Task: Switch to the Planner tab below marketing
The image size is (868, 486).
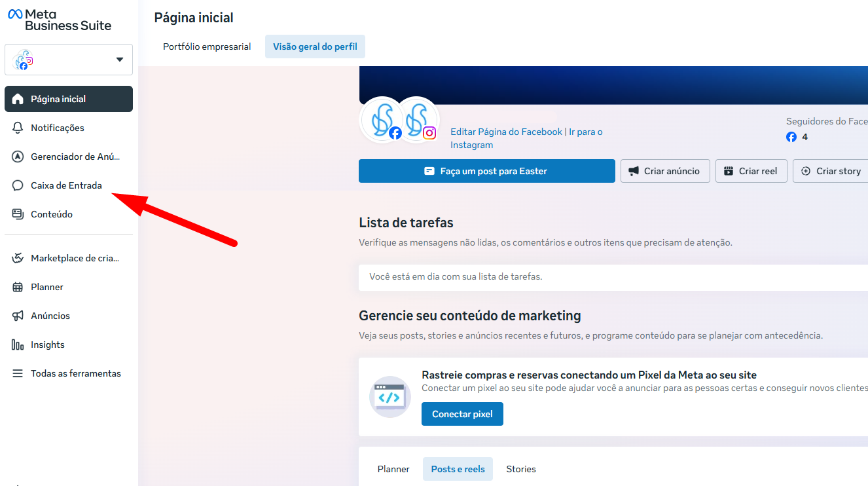Action: click(393, 469)
